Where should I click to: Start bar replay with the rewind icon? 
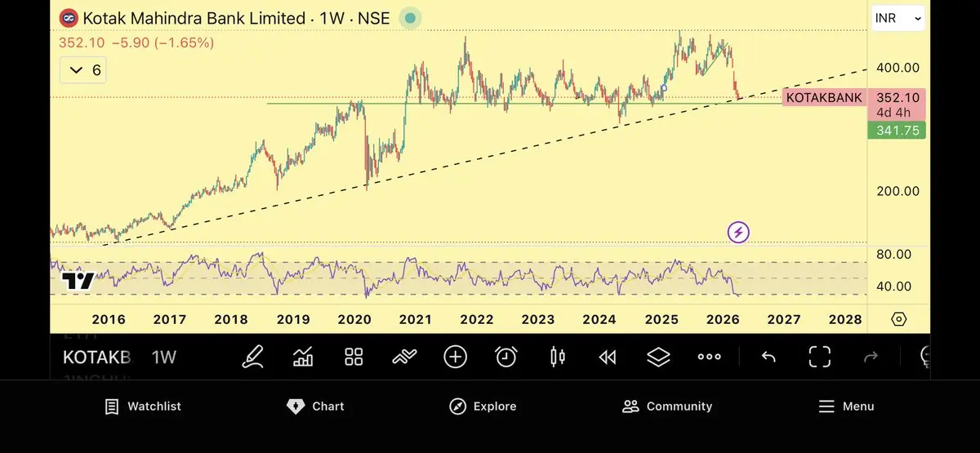click(x=608, y=357)
